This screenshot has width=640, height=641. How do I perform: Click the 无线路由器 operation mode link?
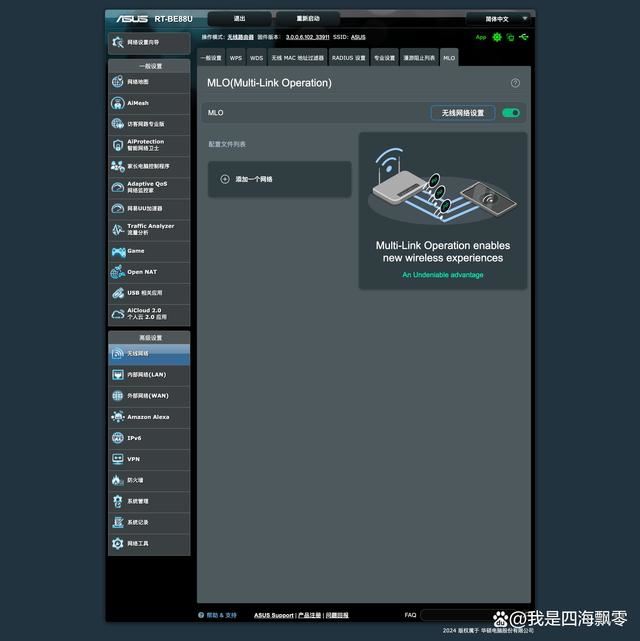(240, 37)
